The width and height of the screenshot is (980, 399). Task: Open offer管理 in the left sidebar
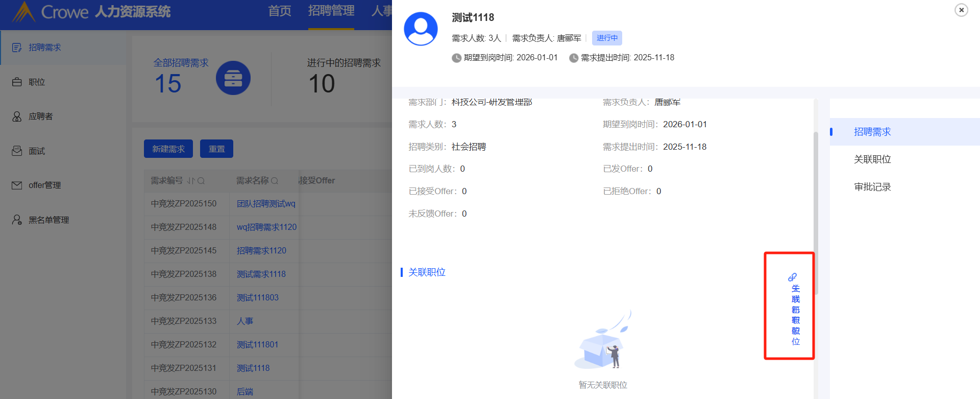[x=63, y=185]
